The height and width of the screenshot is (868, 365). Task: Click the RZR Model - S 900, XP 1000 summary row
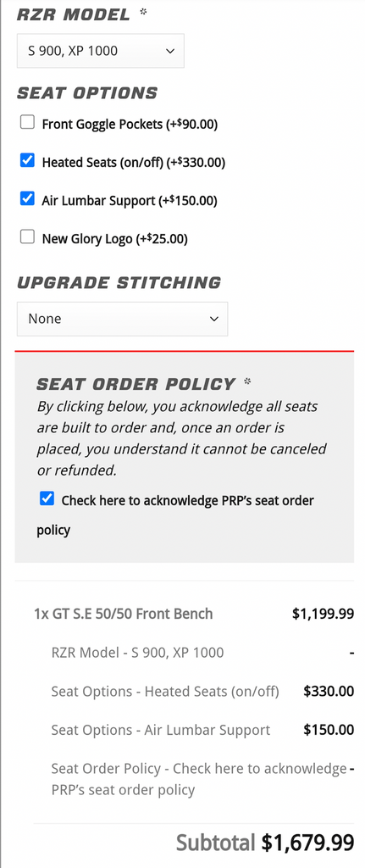tap(202, 653)
